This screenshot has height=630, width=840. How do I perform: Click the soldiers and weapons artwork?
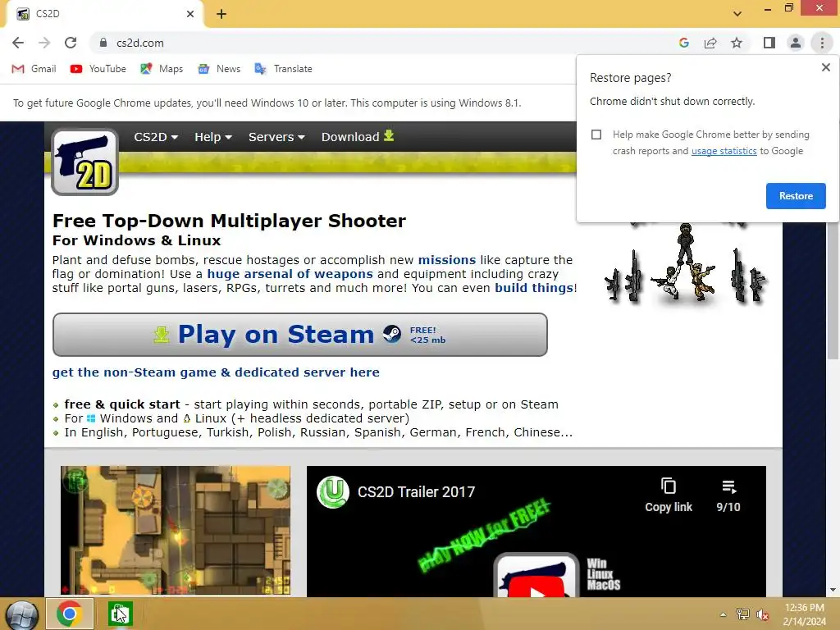[x=686, y=262]
